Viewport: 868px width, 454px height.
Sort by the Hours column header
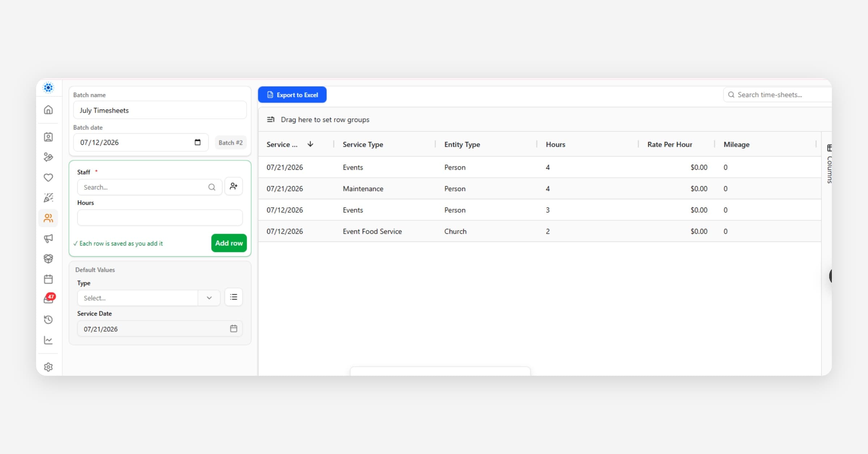click(556, 144)
